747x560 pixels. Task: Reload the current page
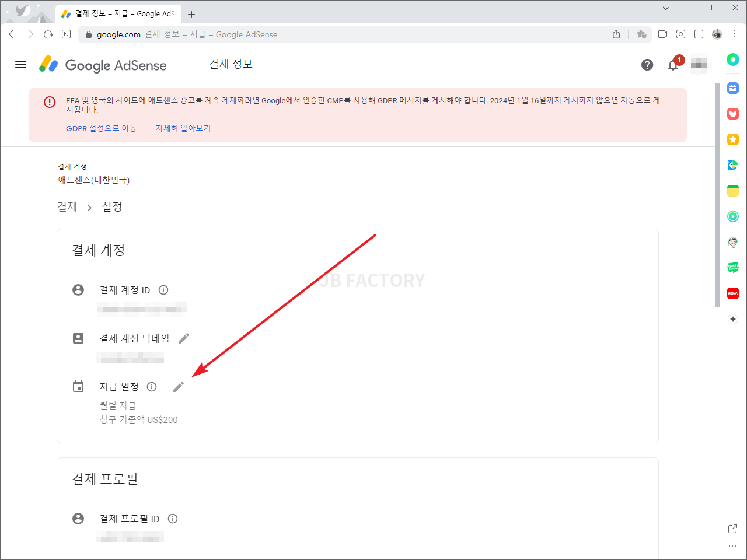coord(48,34)
